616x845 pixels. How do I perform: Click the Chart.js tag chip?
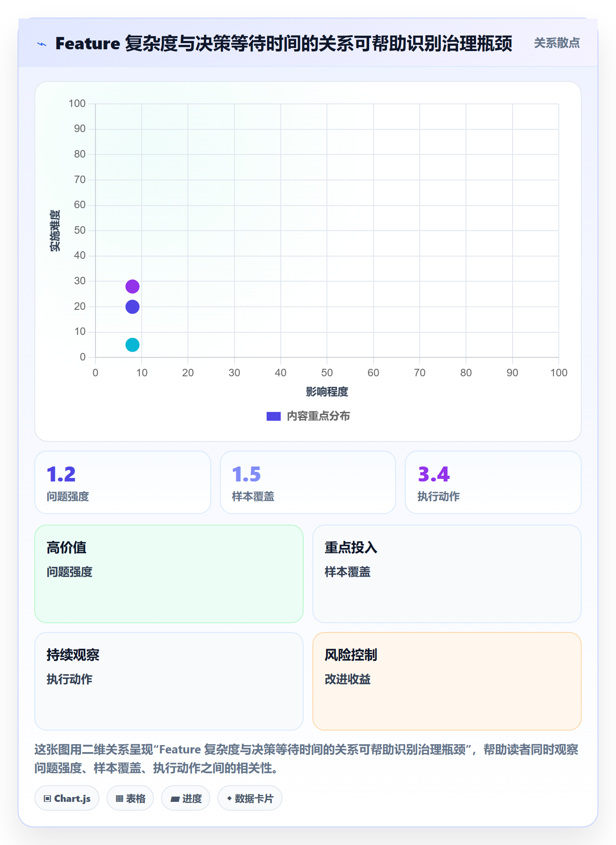[67, 798]
